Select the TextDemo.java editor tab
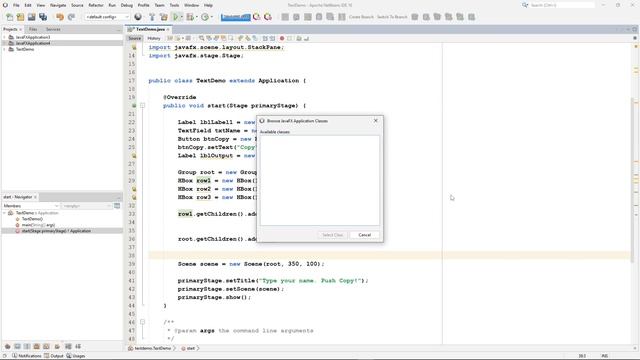 [150, 29]
